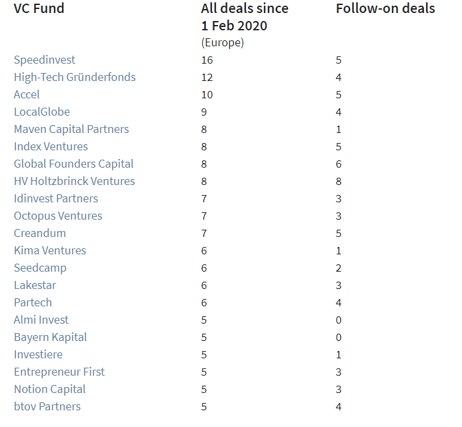Select the LocalGlobe link
This screenshot has width=462, height=427.
tap(42, 112)
